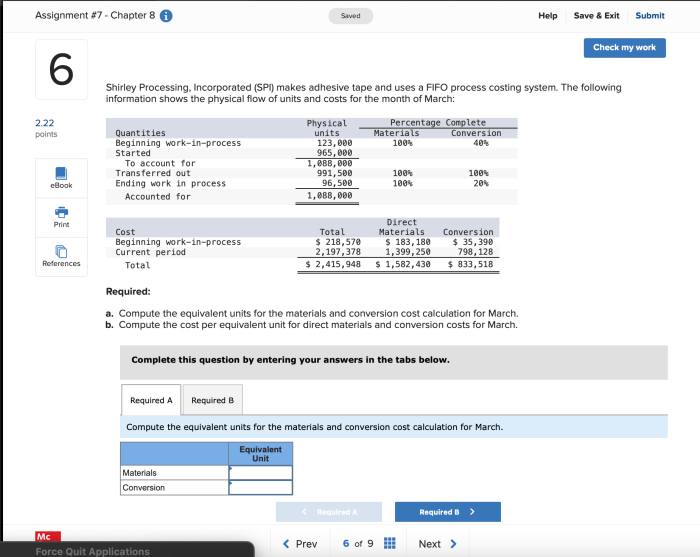Screen dimensions: 700x557
Task: Open the eBook resource
Action: tap(61, 178)
